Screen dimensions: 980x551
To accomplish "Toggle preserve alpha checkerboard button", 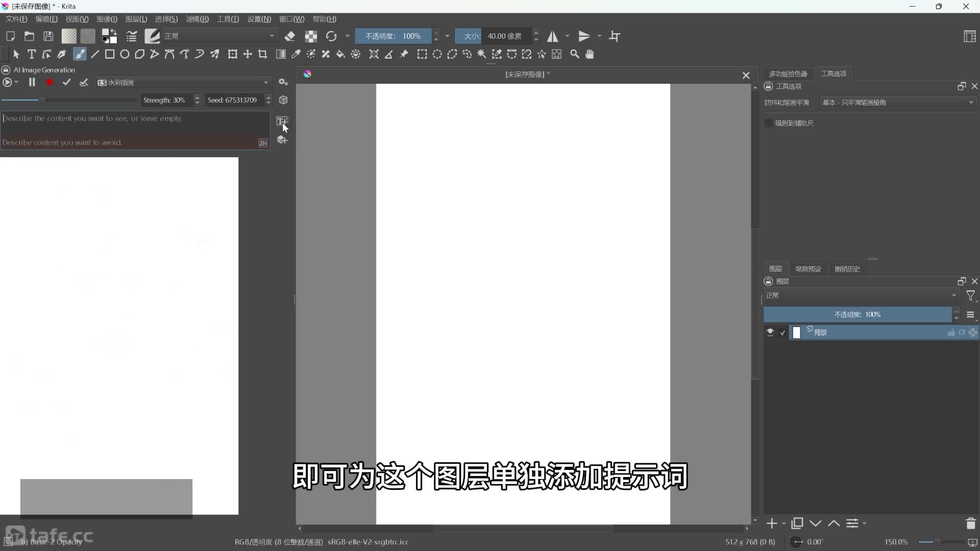I will pyautogui.click(x=311, y=36).
